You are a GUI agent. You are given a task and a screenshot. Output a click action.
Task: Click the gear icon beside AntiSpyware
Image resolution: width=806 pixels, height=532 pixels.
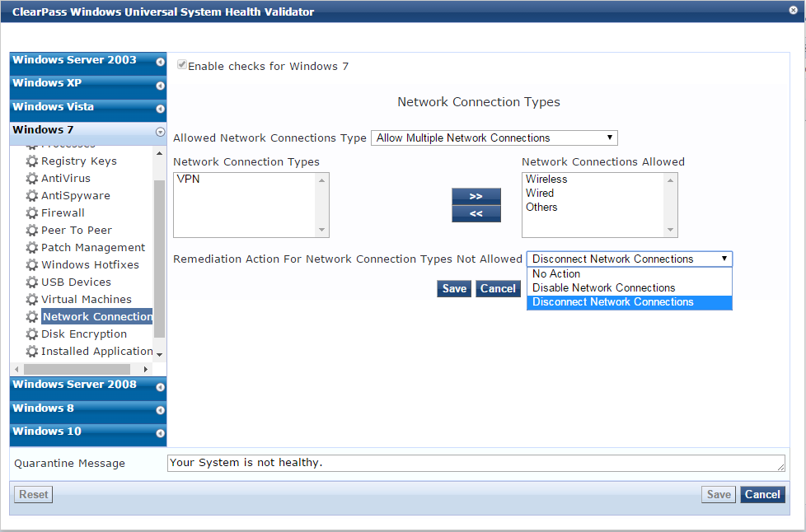click(32, 196)
